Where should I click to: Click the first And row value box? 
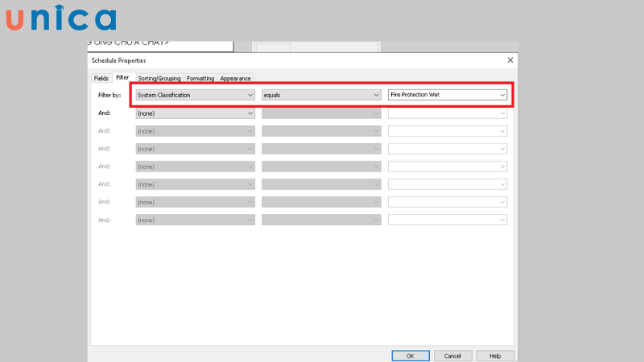448,113
